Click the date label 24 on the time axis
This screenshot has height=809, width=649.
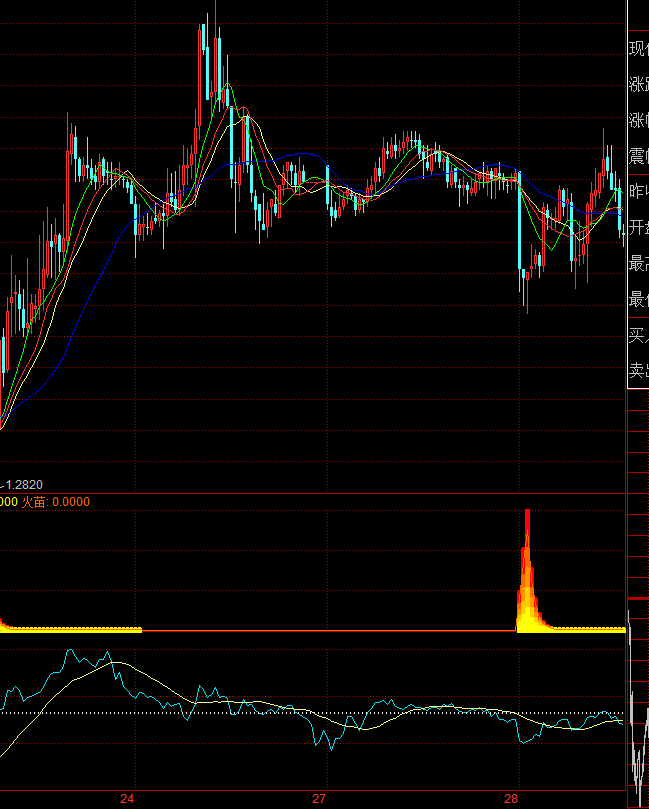tap(127, 799)
